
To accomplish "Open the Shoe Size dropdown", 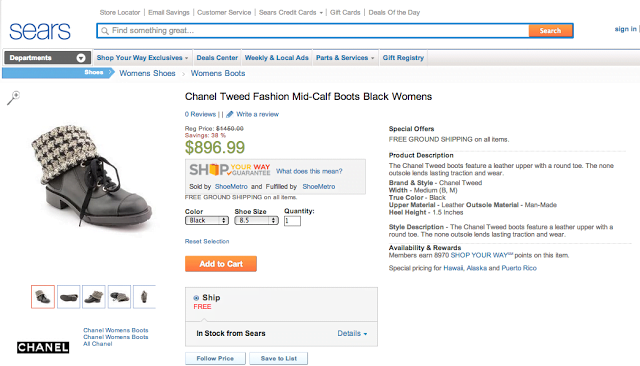I will coord(256,220).
